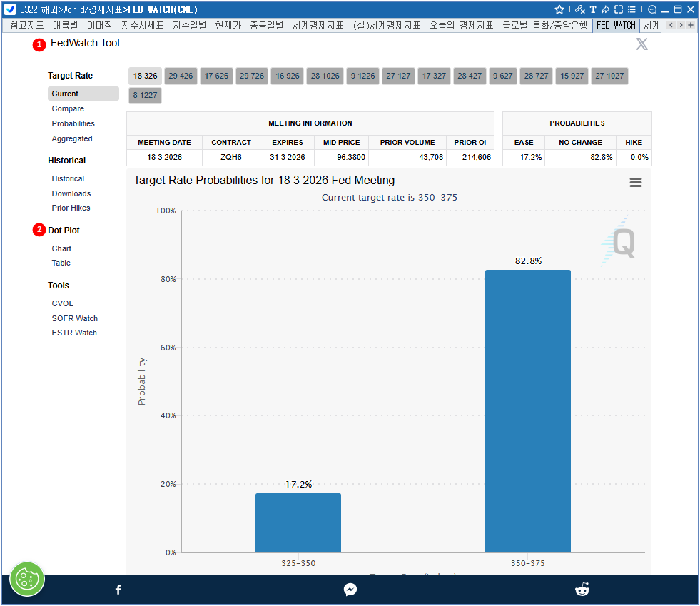Click the Reddit icon in footer
This screenshot has width=700, height=606.
[x=582, y=590]
